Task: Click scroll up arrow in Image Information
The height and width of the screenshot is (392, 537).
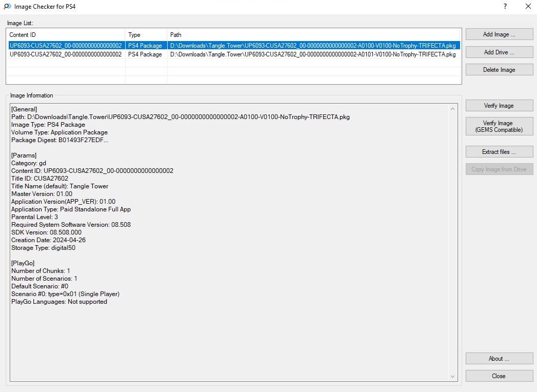Action: 452,109
